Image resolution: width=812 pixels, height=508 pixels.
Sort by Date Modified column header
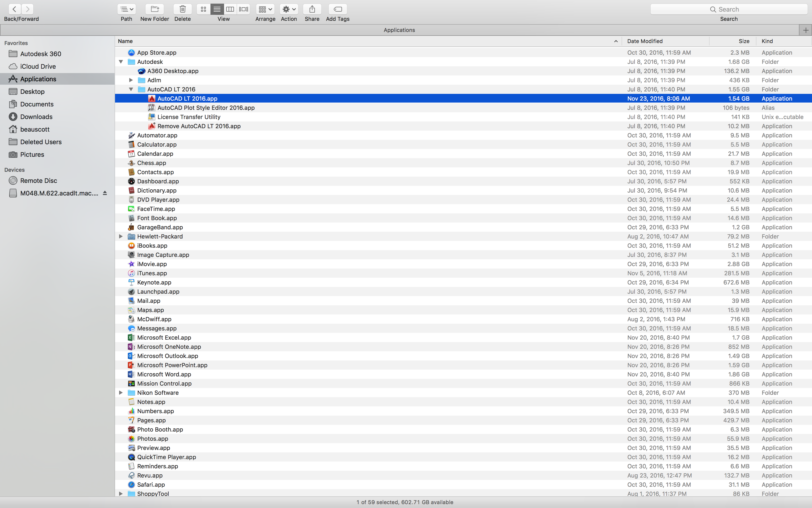click(666, 41)
